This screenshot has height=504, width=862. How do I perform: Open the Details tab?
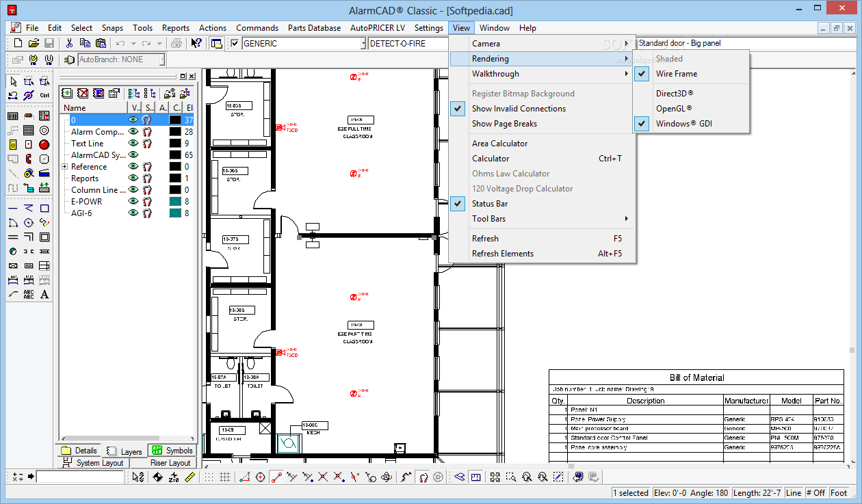pyautogui.click(x=79, y=451)
